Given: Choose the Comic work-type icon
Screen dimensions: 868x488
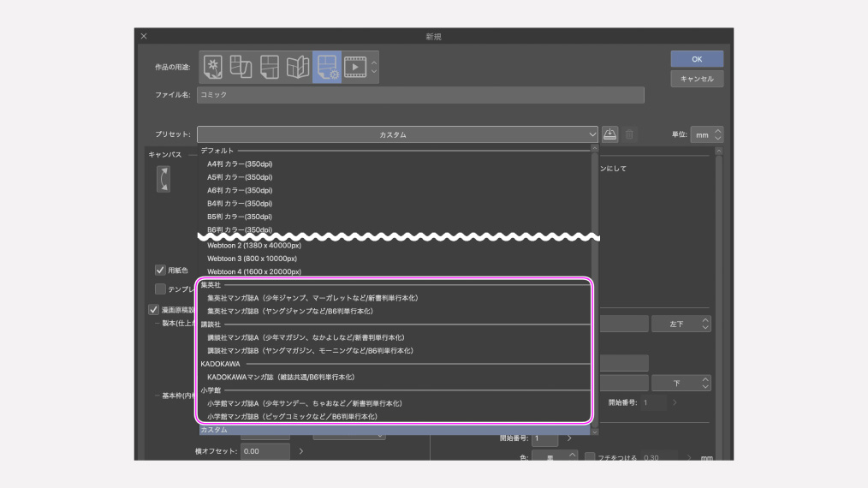Looking at the screenshot, I should (269, 66).
